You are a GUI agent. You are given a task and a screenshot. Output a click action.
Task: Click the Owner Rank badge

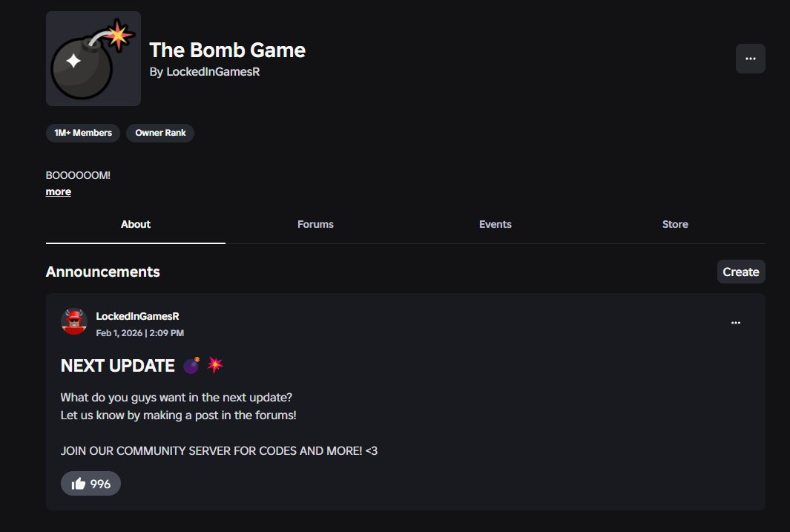pyautogui.click(x=160, y=133)
